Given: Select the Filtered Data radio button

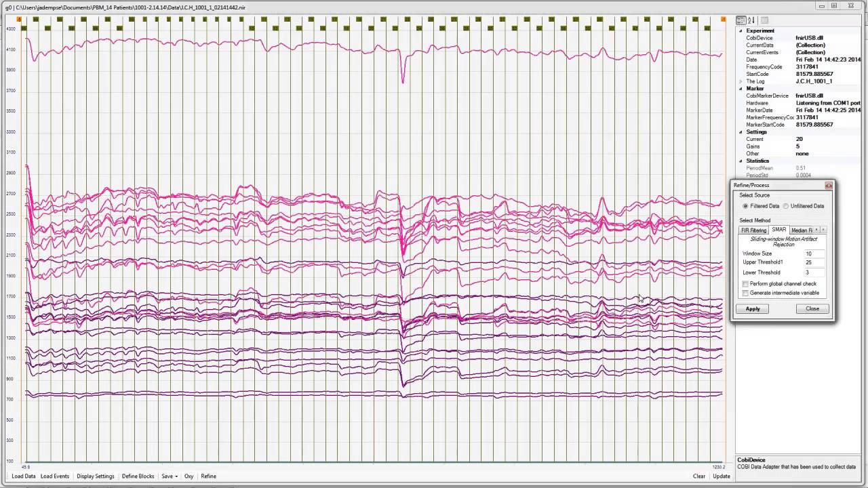Looking at the screenshot, I should click(745, 206).
